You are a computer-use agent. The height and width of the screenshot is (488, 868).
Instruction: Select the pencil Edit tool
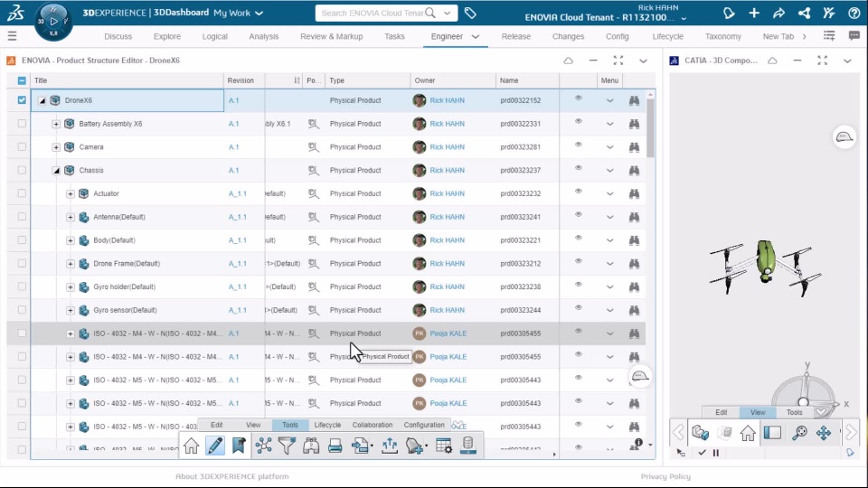(215, 446)
